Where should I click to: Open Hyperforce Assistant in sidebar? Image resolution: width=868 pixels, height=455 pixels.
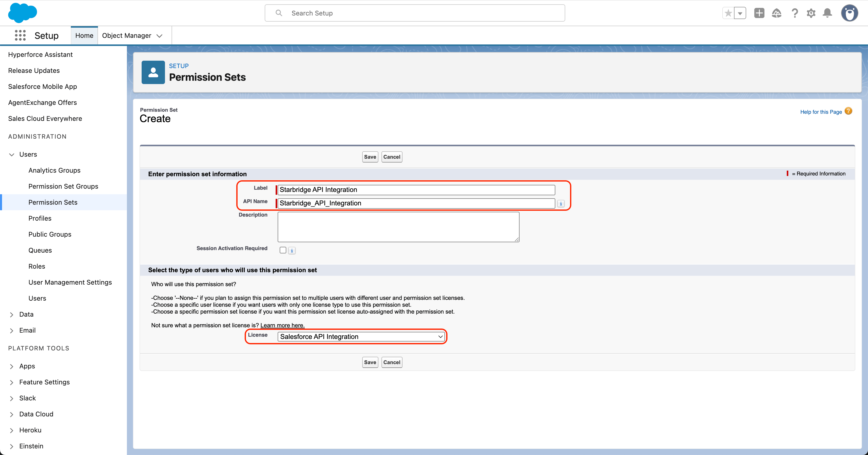point(40,54)
